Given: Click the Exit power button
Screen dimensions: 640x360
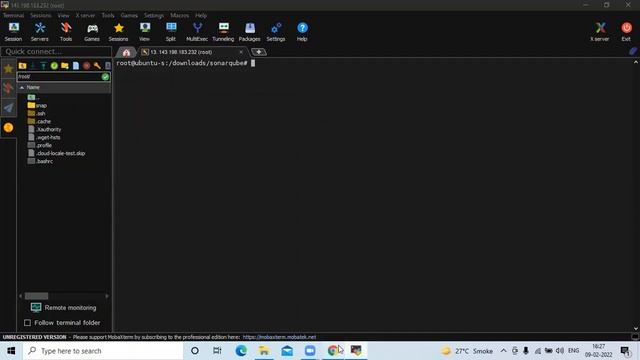Looking at the screenshot, I should [626, 32].
